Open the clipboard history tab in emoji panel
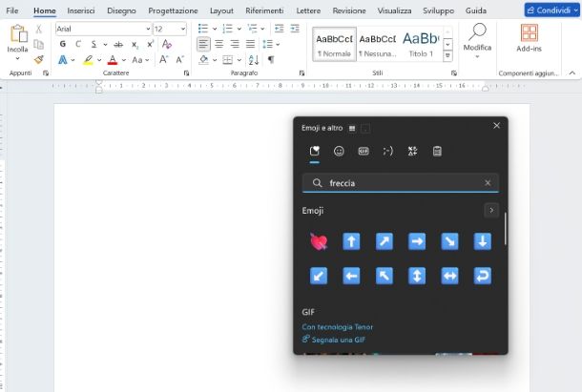 tap(437, 151)
